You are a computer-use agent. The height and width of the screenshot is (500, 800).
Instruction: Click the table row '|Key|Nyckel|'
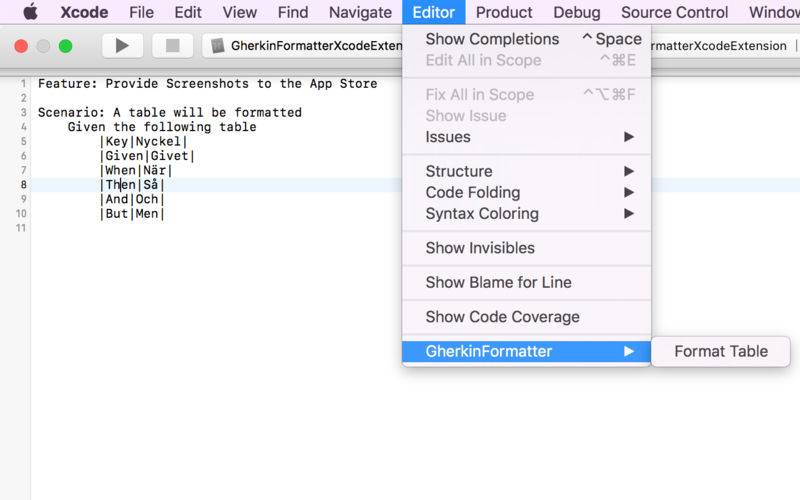(143, 141)
